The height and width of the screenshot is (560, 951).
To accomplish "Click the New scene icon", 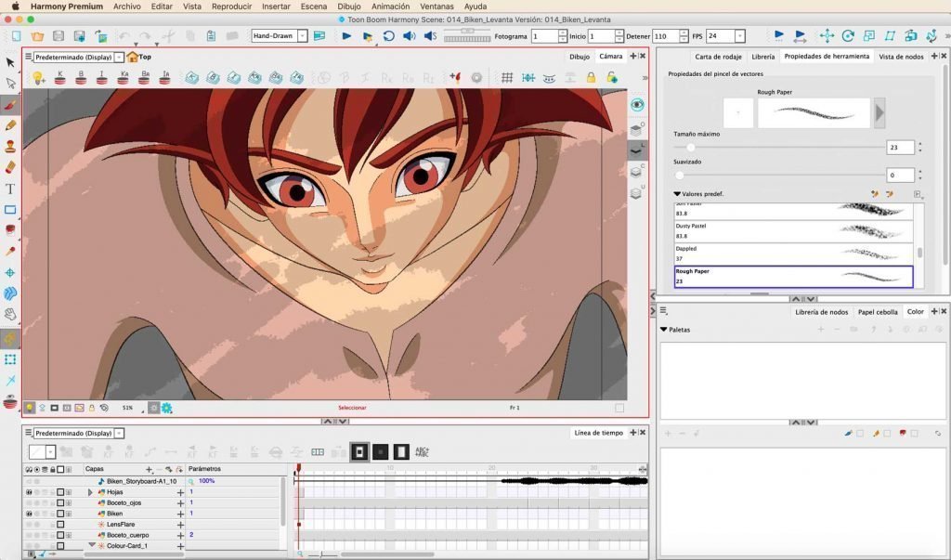I will coord(17,36).
